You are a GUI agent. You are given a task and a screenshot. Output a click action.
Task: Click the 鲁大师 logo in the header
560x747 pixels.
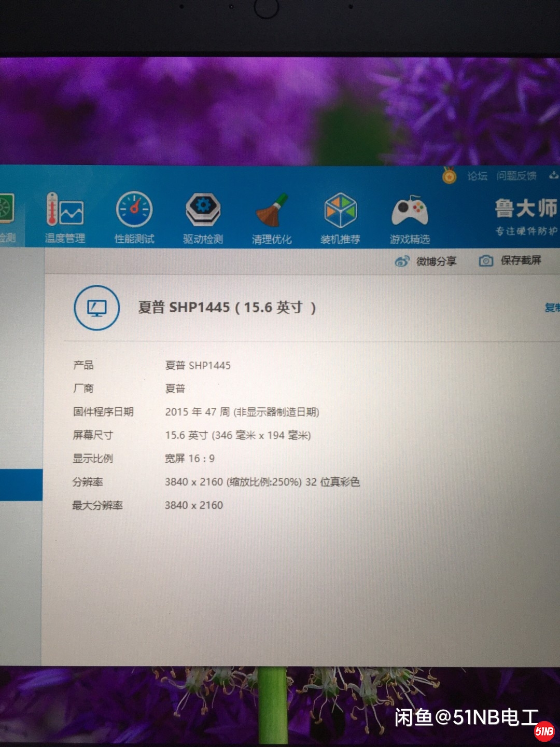(x=526, y=215)
